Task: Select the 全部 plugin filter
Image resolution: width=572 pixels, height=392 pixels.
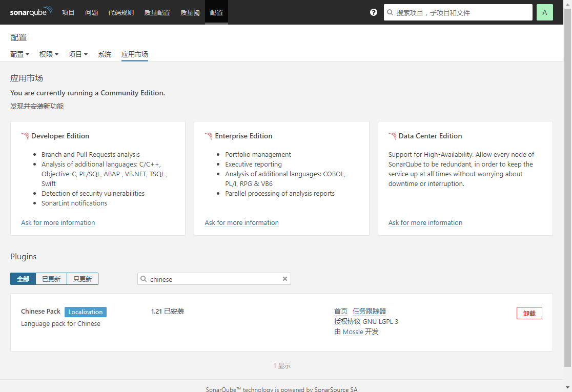Action: click(x=23, y=279)
